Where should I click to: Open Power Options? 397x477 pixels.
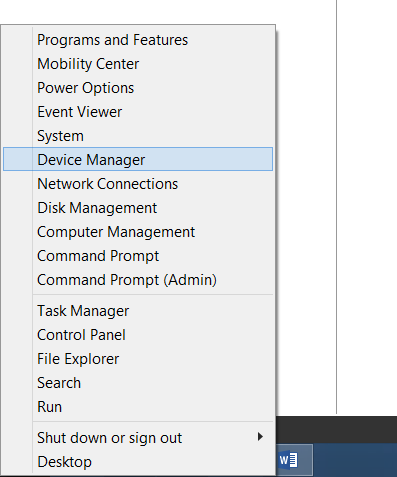[138, 88]
